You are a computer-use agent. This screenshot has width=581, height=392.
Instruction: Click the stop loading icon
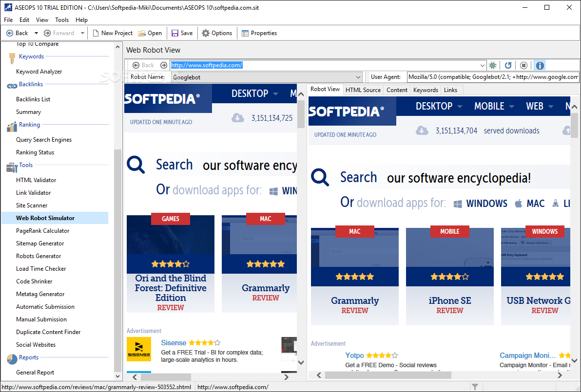523,65
